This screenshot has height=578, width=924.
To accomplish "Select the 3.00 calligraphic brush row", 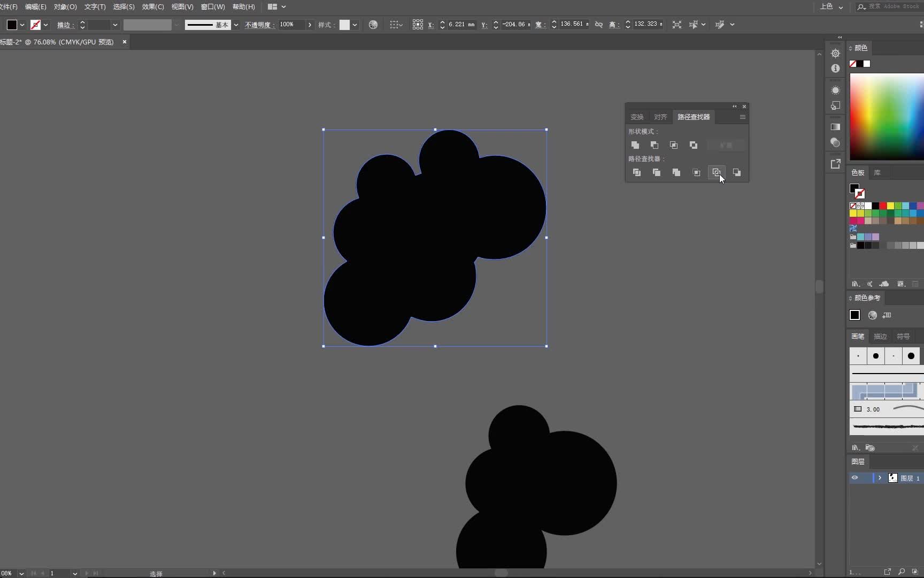I will pyautogui.click(x=887, y=409).
